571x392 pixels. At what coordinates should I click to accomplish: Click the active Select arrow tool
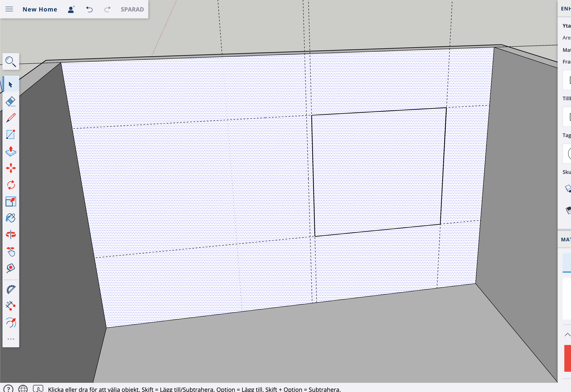click(x=11, y=85)
